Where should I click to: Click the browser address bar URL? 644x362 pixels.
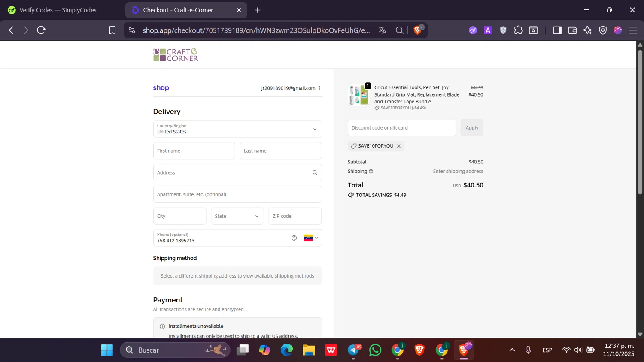(x=256, y=30)
